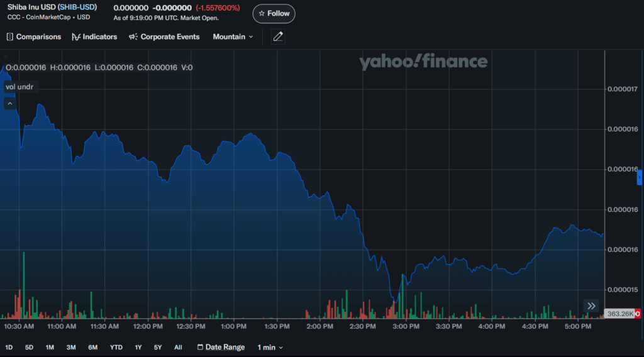Click the 0.000017 price axis label
Image resolution: width=644 pixels, height=357 pixels.
click(x=622, y=89)
